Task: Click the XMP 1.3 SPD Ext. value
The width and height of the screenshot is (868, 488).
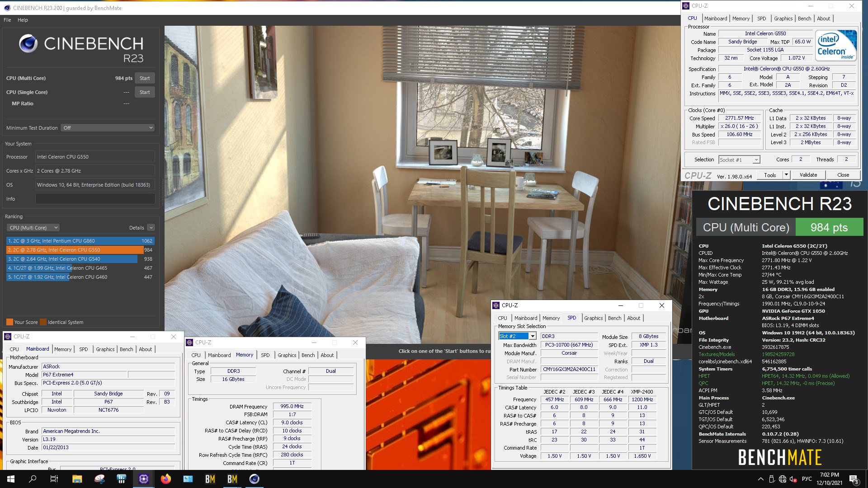Action: coord(648,345)
